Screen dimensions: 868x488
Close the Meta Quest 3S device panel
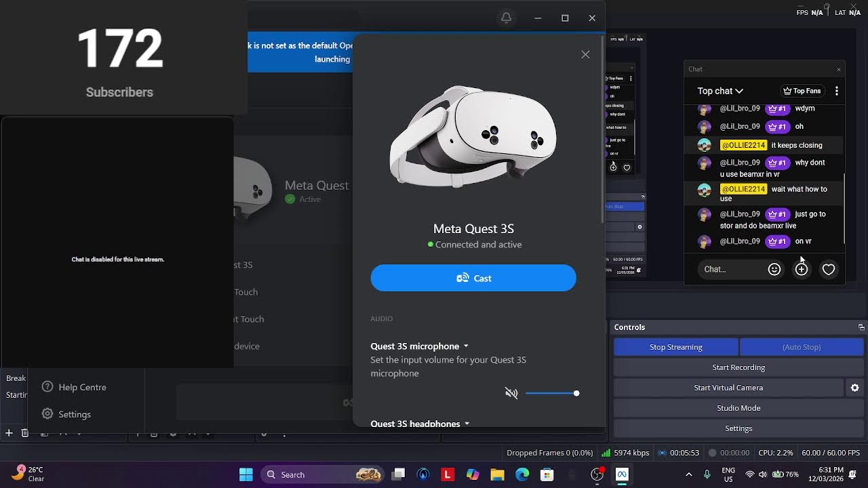[x=585, y=55]
